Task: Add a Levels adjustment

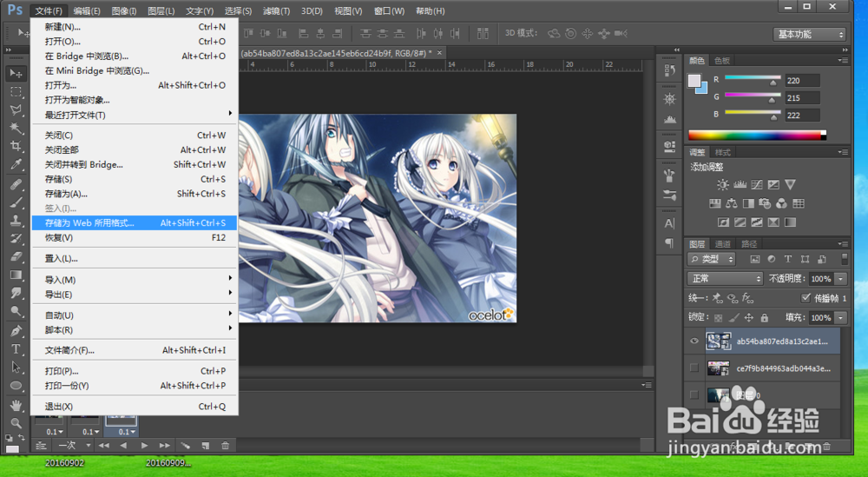Action: [x=740, y=184]
